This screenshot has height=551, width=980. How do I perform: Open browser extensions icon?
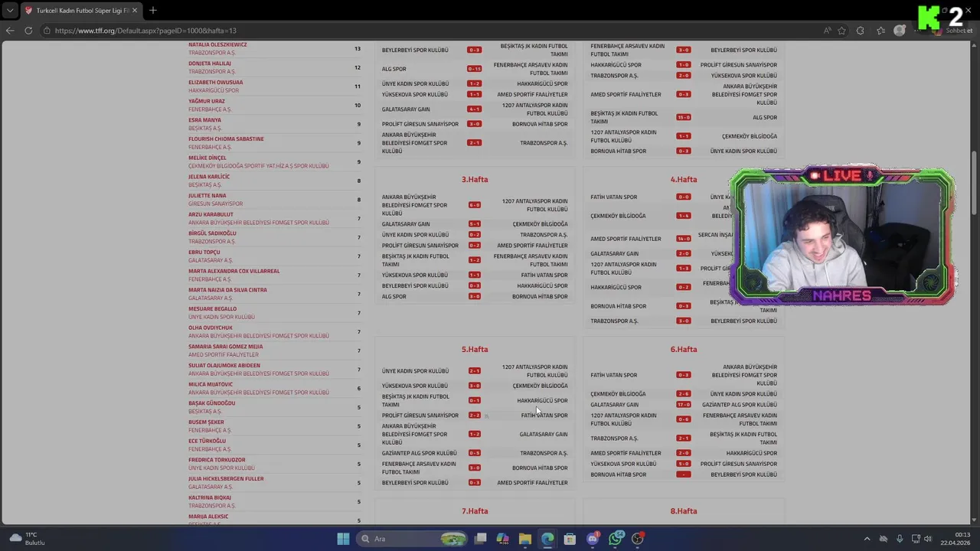pos(861,31)
